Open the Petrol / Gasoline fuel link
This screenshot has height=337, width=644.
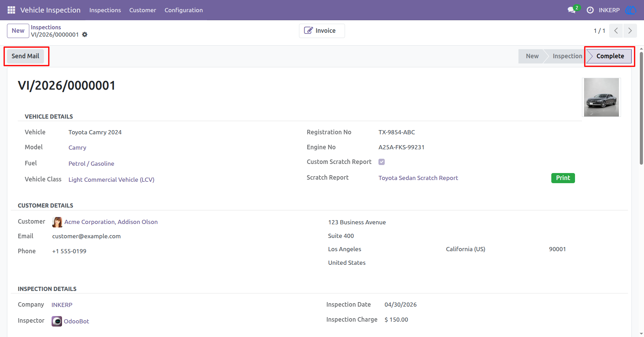pos(91,164)
